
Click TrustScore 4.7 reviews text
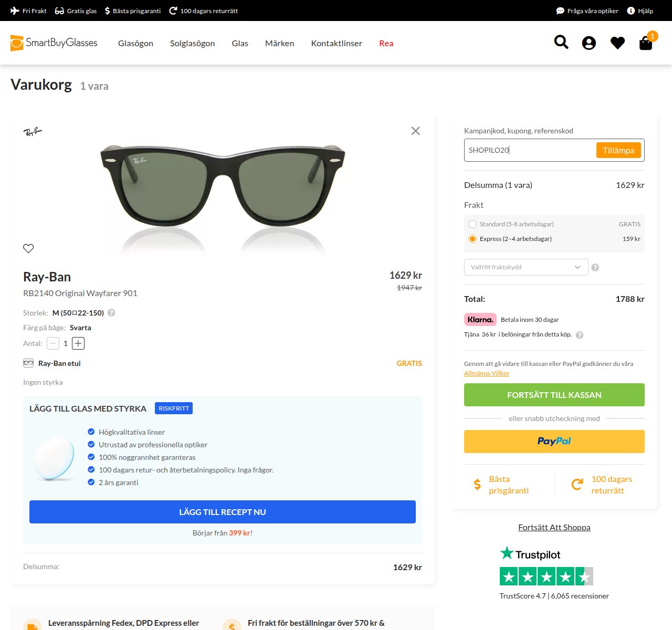pos(554,596)
